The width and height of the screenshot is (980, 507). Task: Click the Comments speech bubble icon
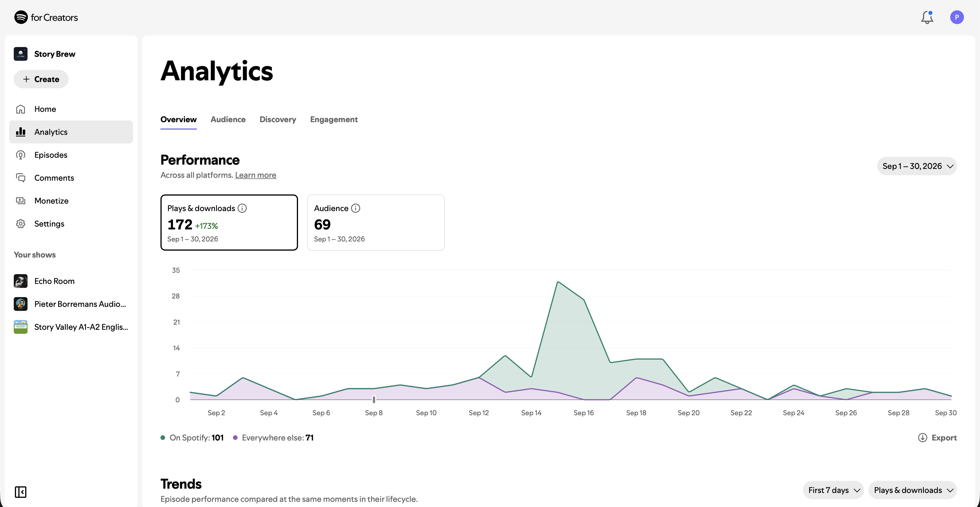(x=21, y=178)
